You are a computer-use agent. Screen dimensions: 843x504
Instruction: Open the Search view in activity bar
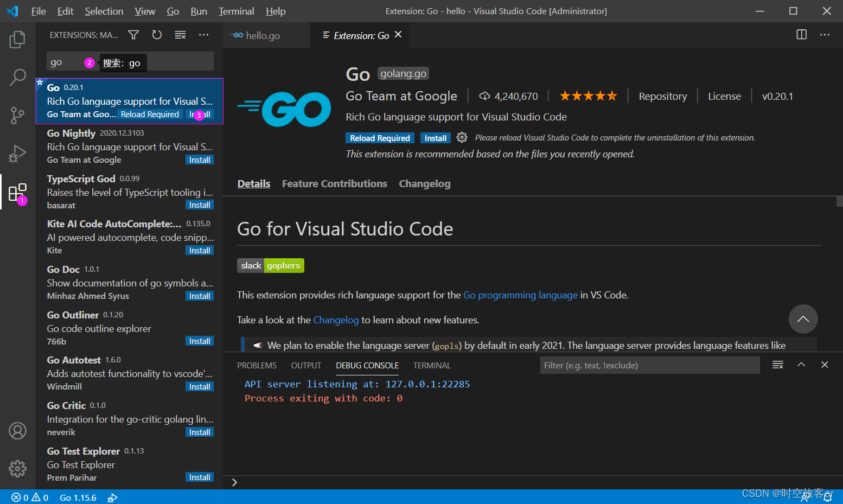coord(17,78)
